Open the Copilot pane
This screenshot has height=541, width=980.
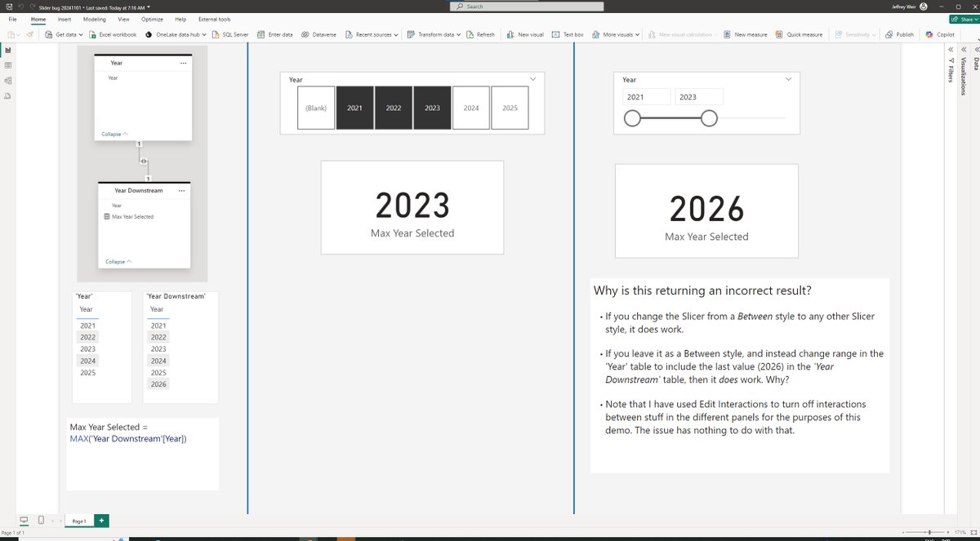pyautogui.click(x=940, y=35)
